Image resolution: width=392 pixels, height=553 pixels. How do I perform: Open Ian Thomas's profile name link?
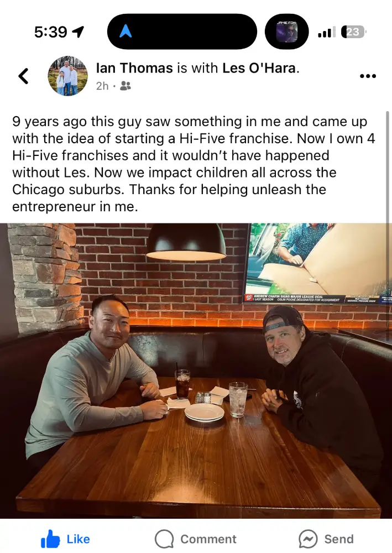(134, 69)
